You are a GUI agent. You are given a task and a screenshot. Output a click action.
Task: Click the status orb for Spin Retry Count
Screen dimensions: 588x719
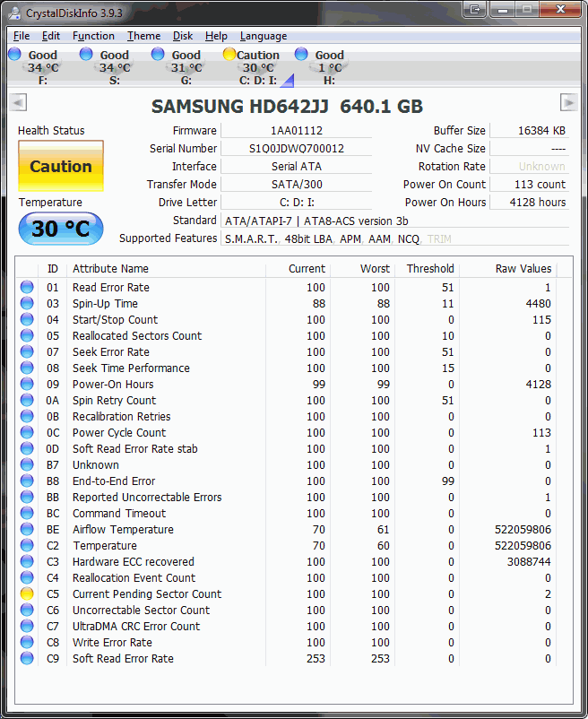(x=27, y=400)
